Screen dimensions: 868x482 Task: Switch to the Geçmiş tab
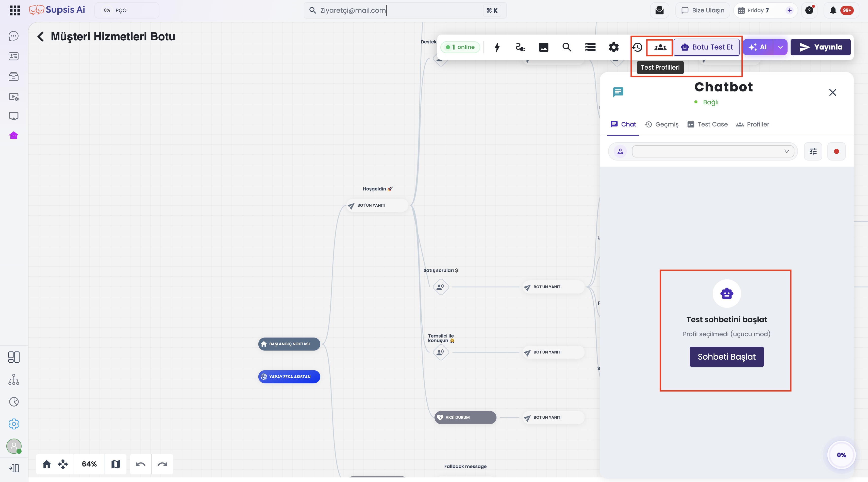click(x=661, y=124)
